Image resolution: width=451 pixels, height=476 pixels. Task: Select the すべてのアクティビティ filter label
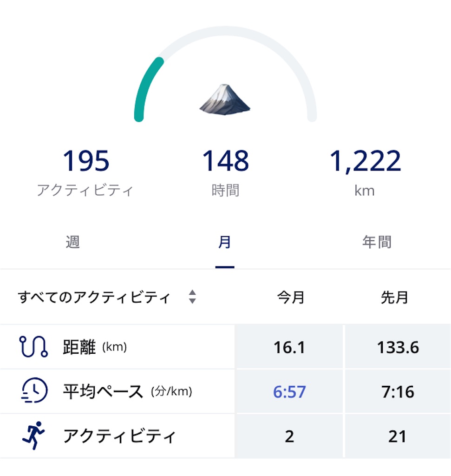coord(94,297)
